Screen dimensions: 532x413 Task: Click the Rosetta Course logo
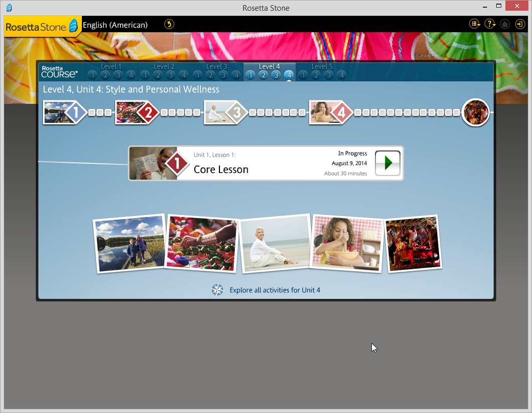click(59, 72)
